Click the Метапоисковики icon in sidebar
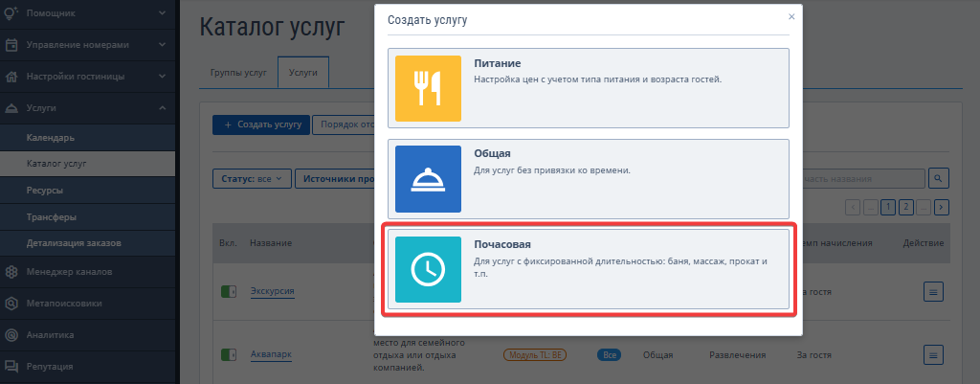The height and width of the screenshot is (384, 980). [x=11, y=304]
